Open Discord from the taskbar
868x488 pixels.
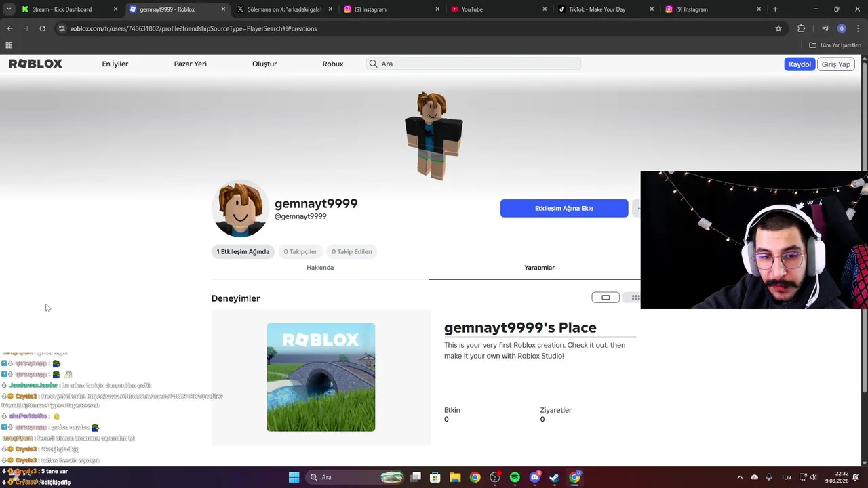click(535, 477)
